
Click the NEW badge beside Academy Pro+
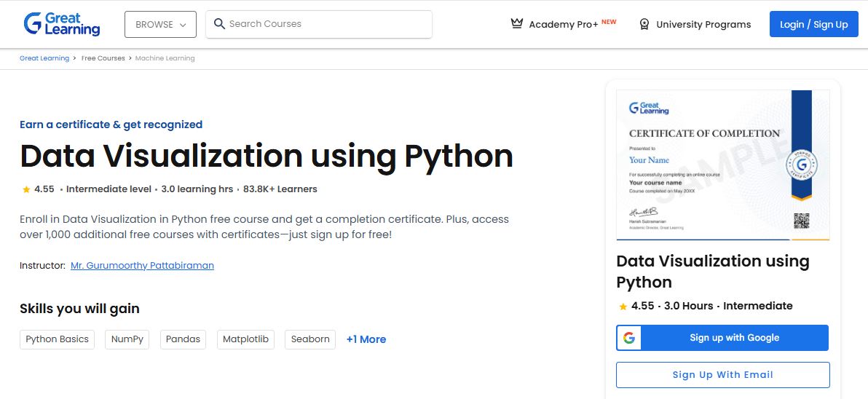[609, 22]
